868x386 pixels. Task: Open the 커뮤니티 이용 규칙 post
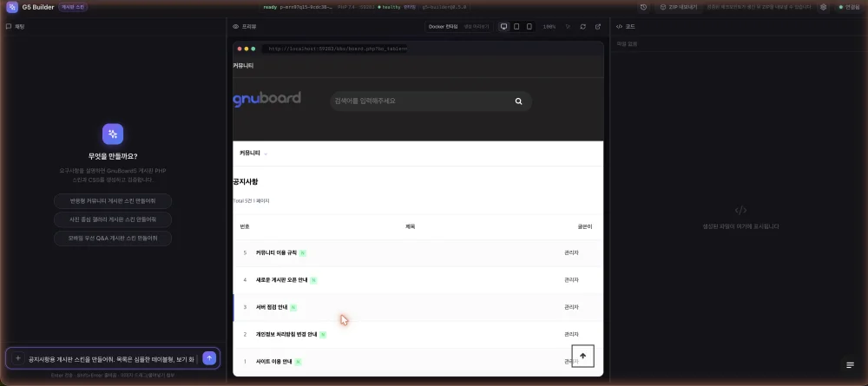pos(276,252)
